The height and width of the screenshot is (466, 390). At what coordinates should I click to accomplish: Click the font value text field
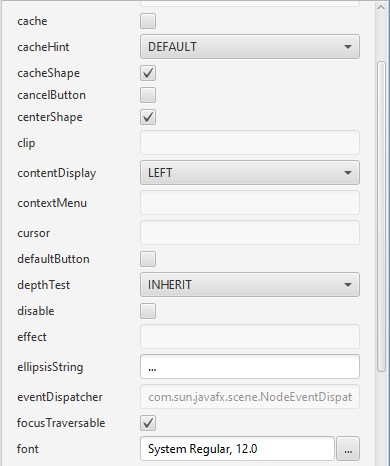(237, 449)
